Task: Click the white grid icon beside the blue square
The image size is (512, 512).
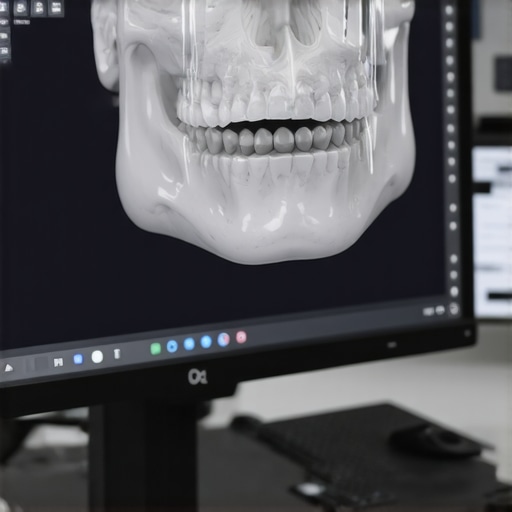Action: 58,362
